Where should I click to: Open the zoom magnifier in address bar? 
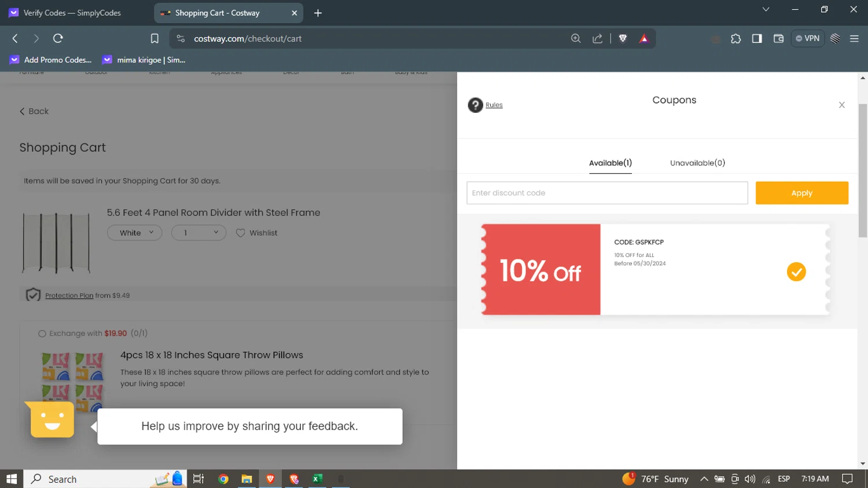[576, 38]
